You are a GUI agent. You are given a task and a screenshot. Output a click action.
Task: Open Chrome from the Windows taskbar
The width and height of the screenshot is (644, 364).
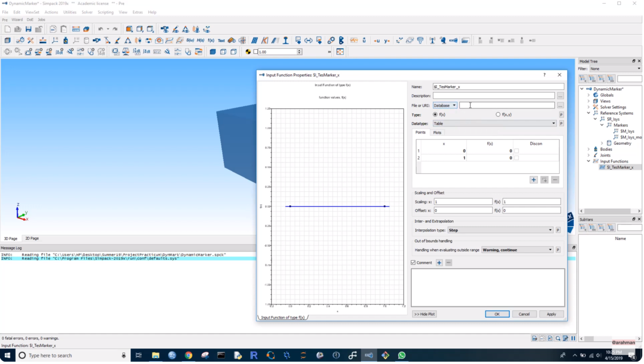[x=188, y=355]
